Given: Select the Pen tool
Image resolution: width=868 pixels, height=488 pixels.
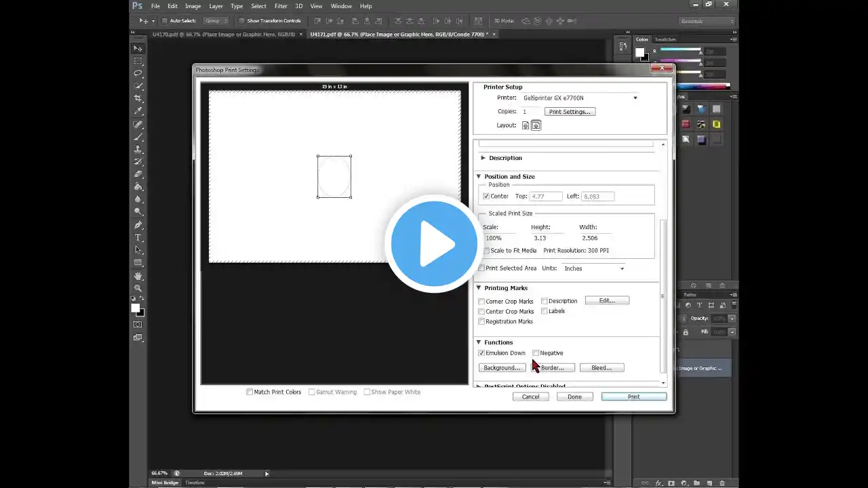Looking at the screenshot, I should pos(138,225).
